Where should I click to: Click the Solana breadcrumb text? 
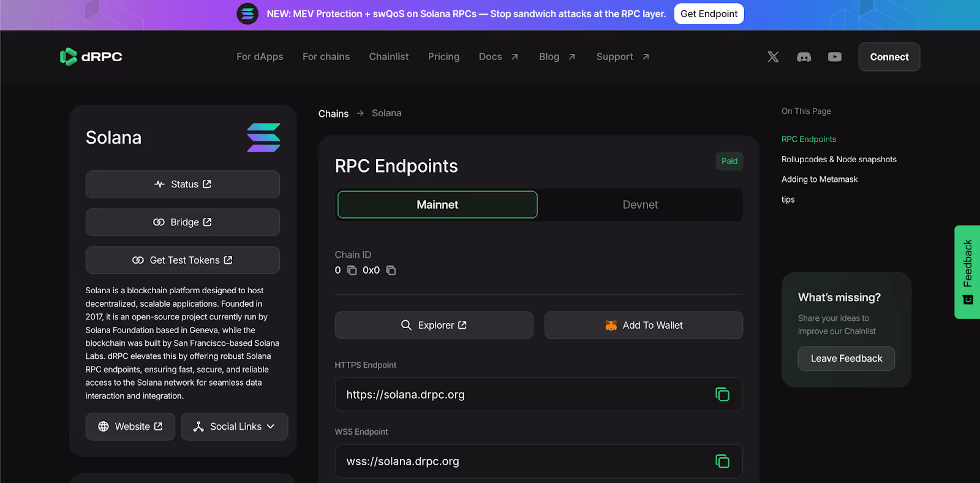pyautogui.click(x=386, y=113)
